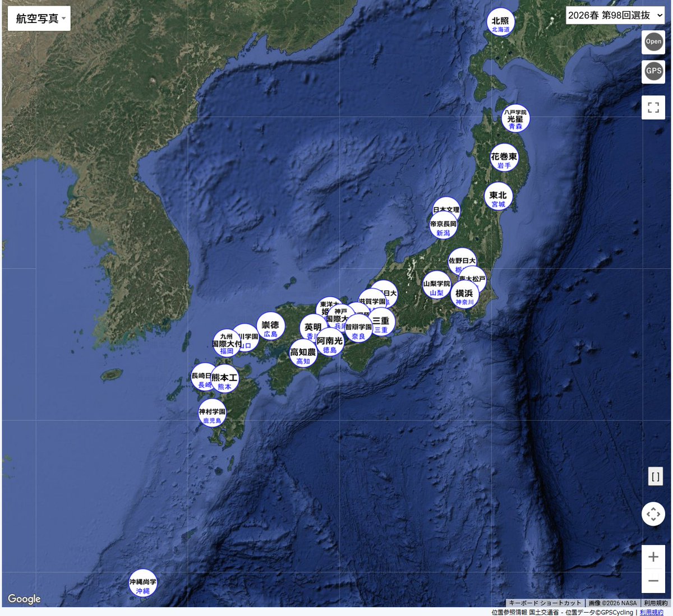Click the square brackets map button
Viewport: 673px width, 616px height.
pyautogui.click(x=655, y=477)
